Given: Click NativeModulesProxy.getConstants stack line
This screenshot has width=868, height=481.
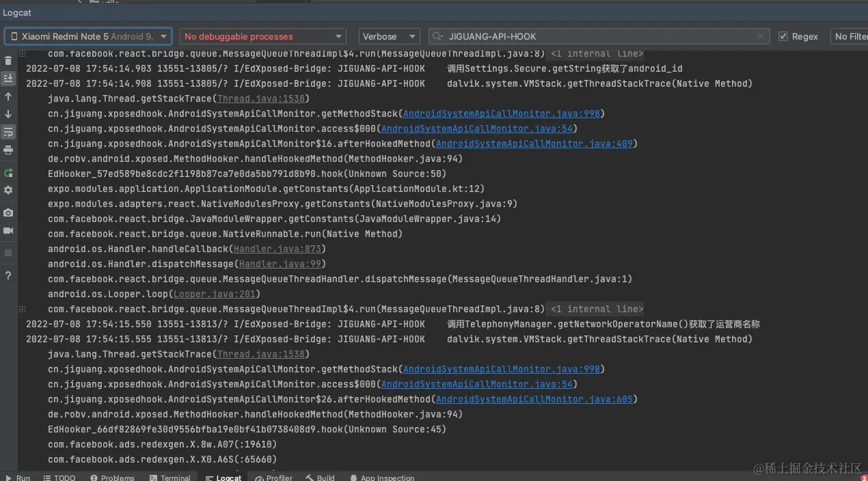Looking at the screenshot, I should pyautogui.click(x=282, y=204).
